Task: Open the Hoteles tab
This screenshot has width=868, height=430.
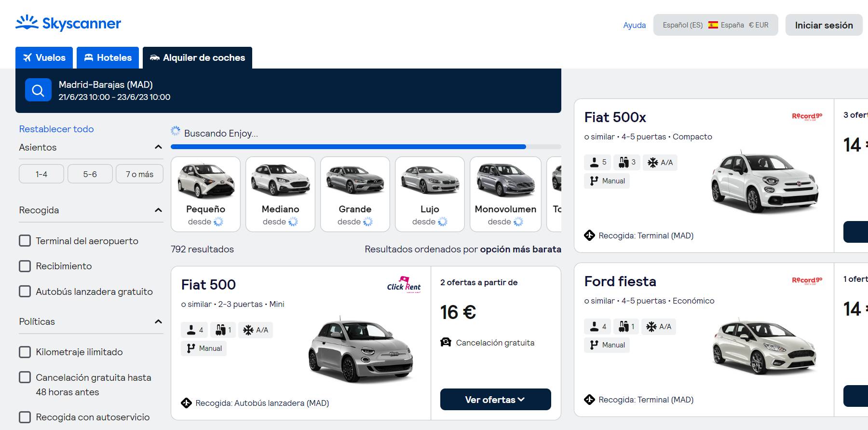Action: tap(108, 58)
